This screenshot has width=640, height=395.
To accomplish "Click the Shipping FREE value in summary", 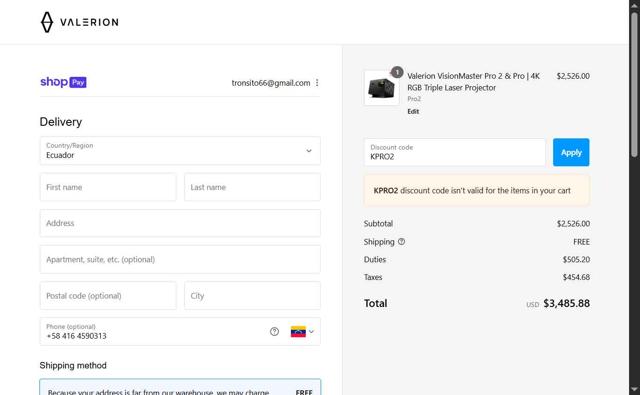I will (581, 242).
